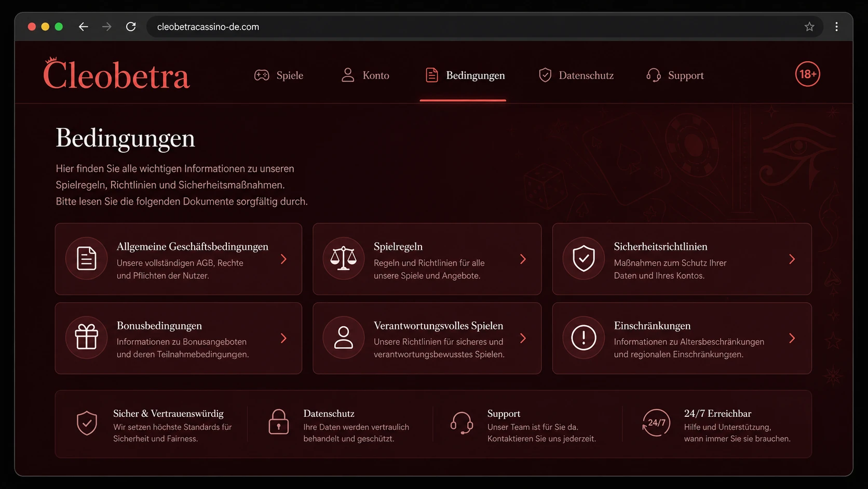
Task: Open the Verantwortungsvolles Spielen title link
Action: (x=439, y=325)
